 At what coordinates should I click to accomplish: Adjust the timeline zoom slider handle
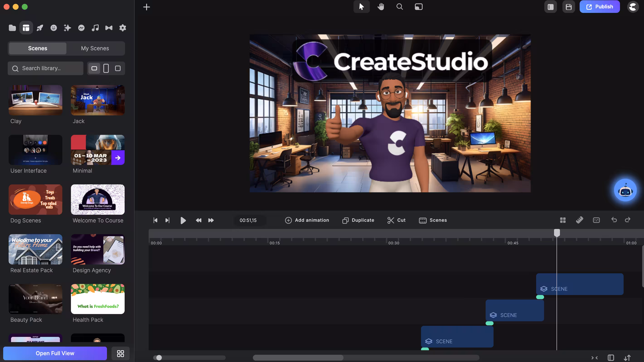tap(159, 357)
